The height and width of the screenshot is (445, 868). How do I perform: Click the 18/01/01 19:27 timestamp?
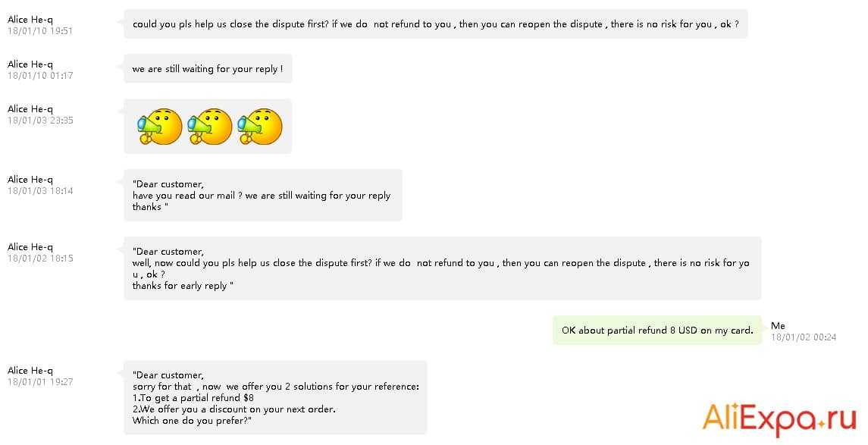coord(40,382)
